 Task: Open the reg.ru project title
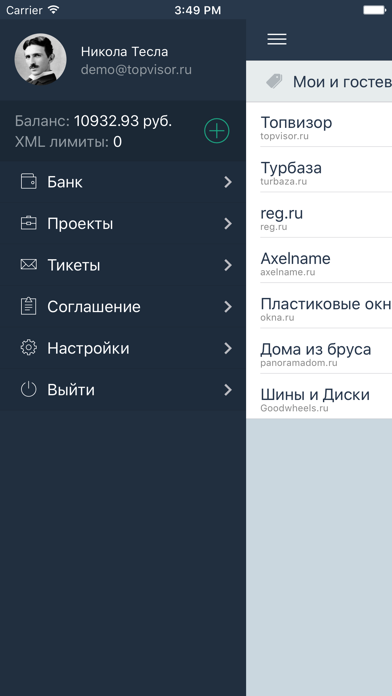pyautogui.click(x=281, y=213)
